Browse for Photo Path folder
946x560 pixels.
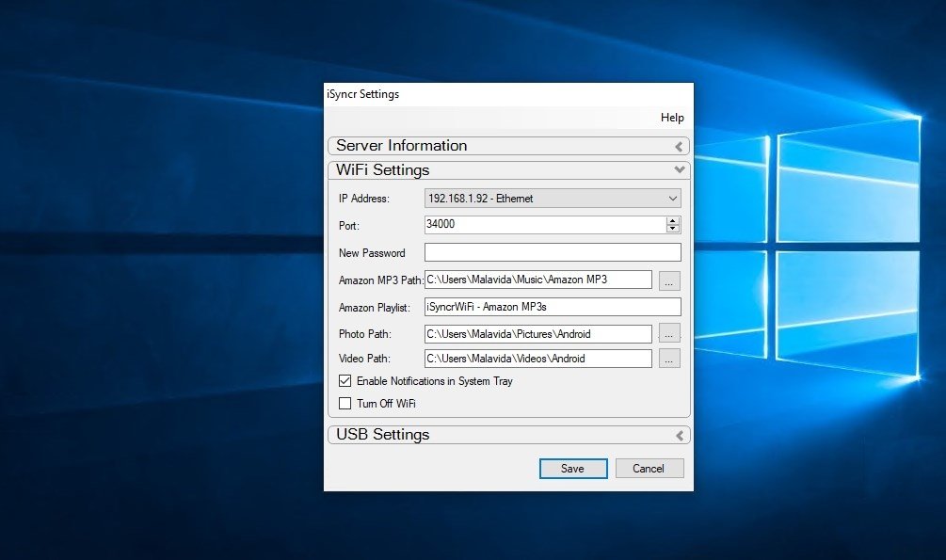[669, 333]
